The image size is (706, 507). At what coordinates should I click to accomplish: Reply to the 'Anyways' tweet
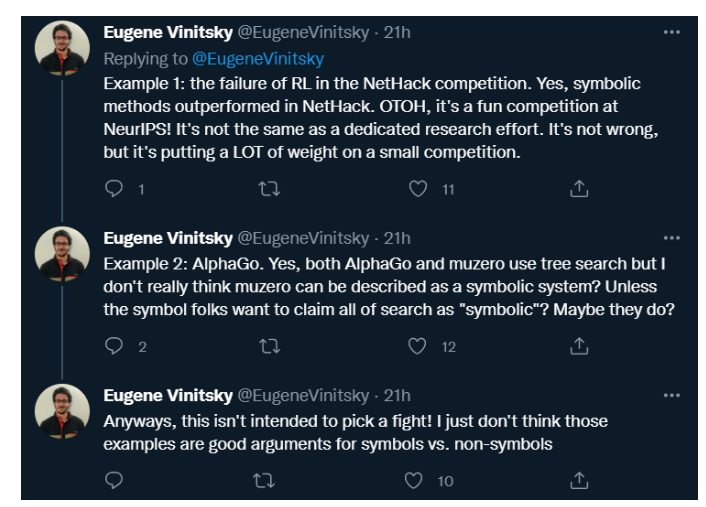114,480
